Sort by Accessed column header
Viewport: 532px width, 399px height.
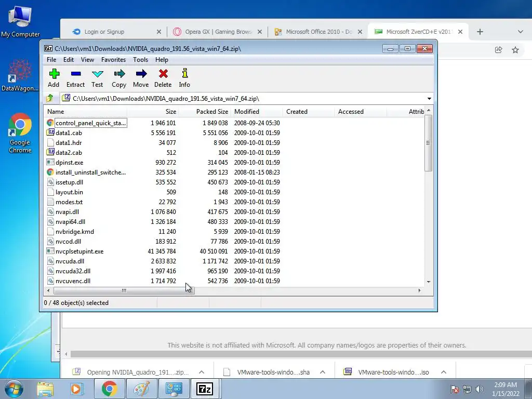click(361, 112)
